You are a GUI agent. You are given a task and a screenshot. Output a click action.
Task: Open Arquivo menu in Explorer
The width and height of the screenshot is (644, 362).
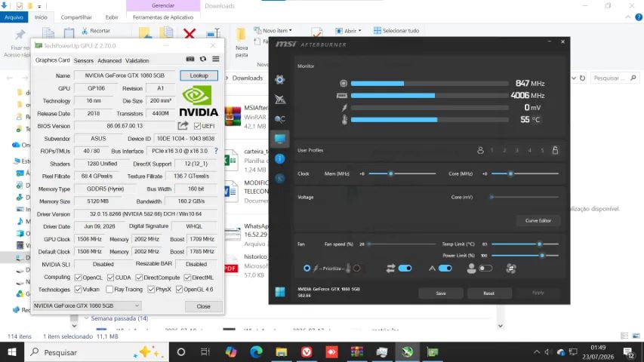tap(14, 17)
